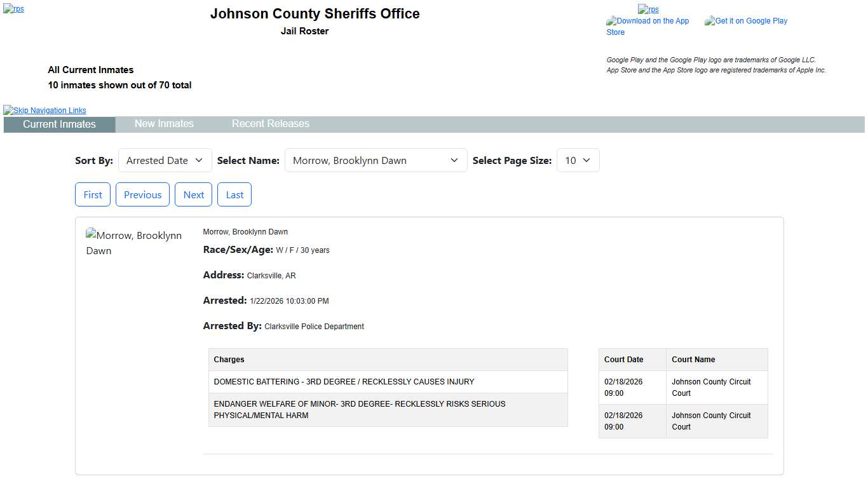
Task: Open the Recent Releases tab
Action: pos(270,124)
